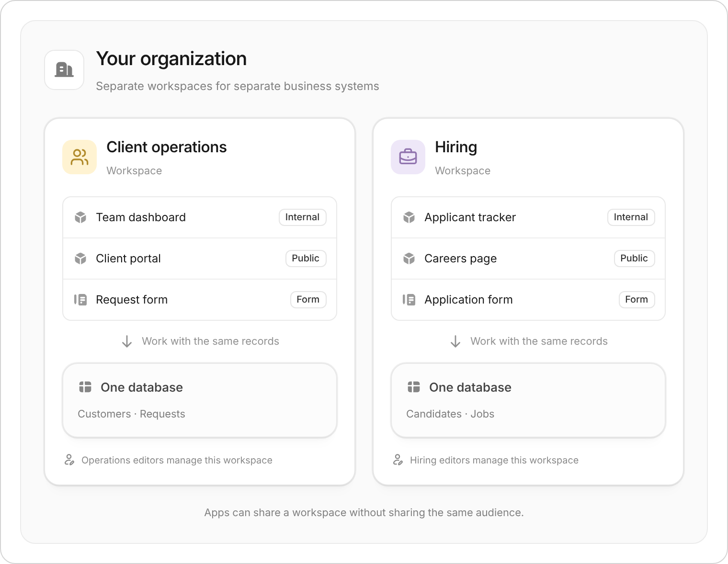This screenshot has width=728, height=564.
Task: Click the Separate workspaces subtitle text
Action: point(238,86)
